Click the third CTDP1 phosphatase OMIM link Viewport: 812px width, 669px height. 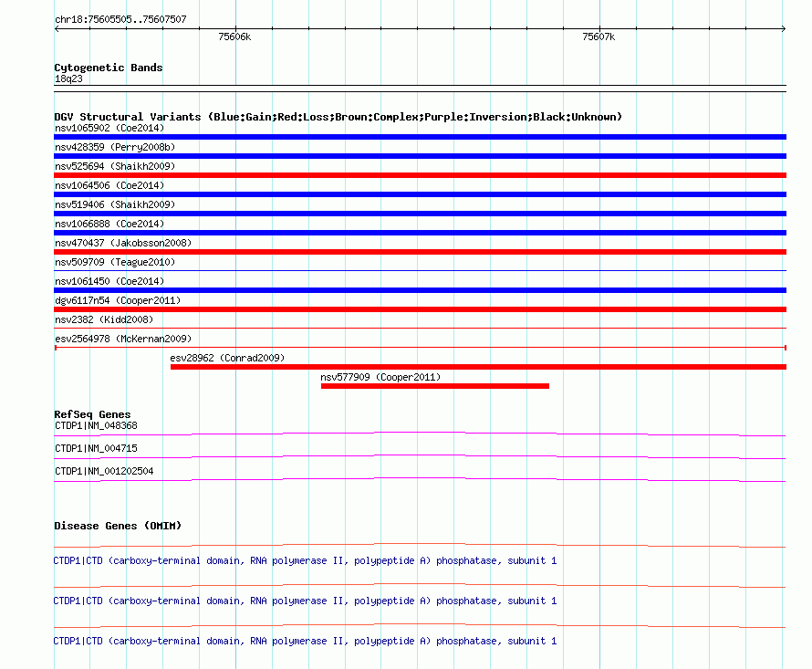pyautogui.click(x=305, y=642)
